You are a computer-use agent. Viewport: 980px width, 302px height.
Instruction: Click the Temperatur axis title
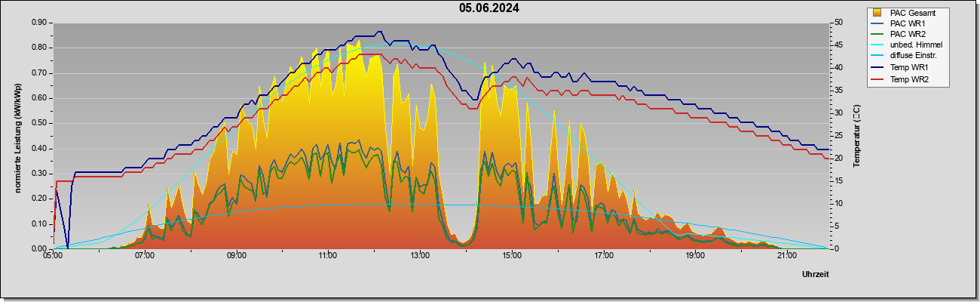(856, 136)
